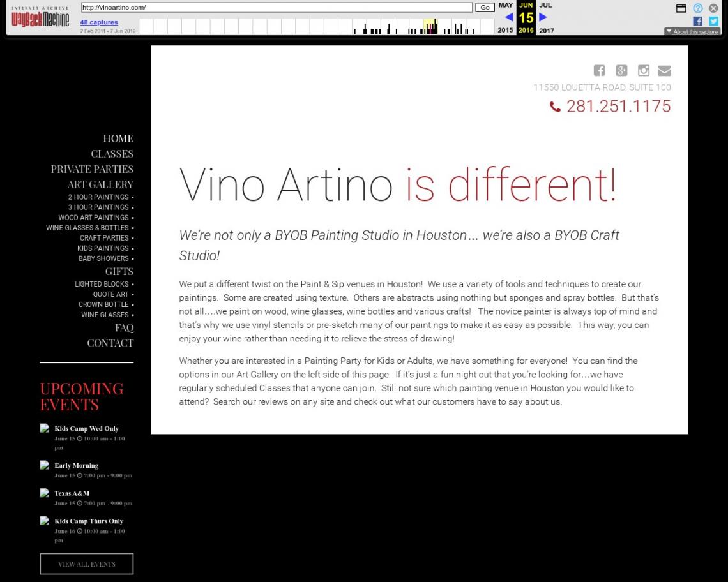Open the GIFTS menu item
The height and width of the screenshot is (582, 728).
[x=119, y=271]
